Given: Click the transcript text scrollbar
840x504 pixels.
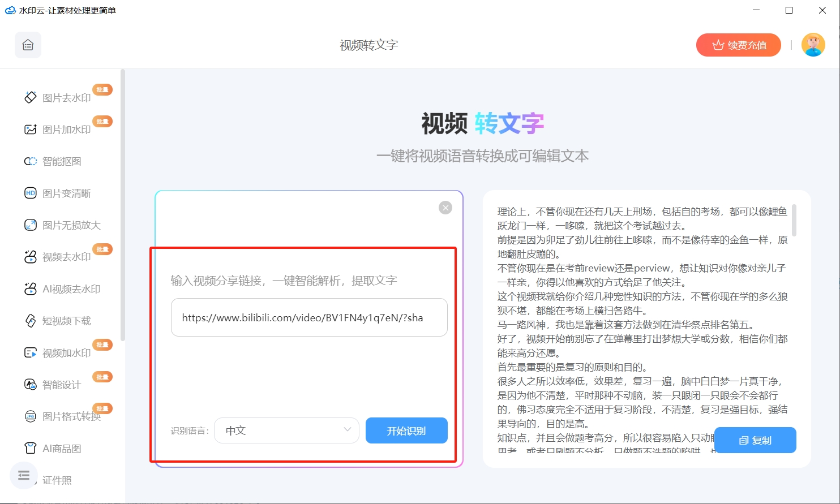Looking at the screenshot, I should pyautogui.click(x=794, y=221).
